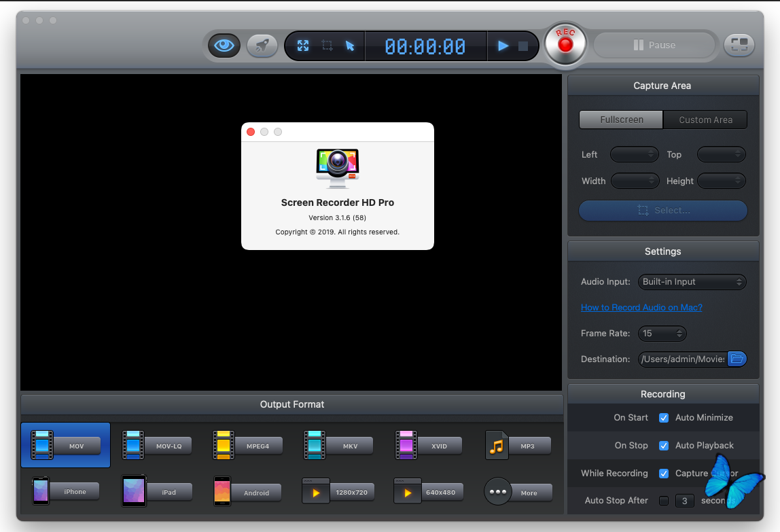The width and height of the screenshot is (780, 532).
Task: Open the Audio Input dropdown
Action: click(692, 282)
